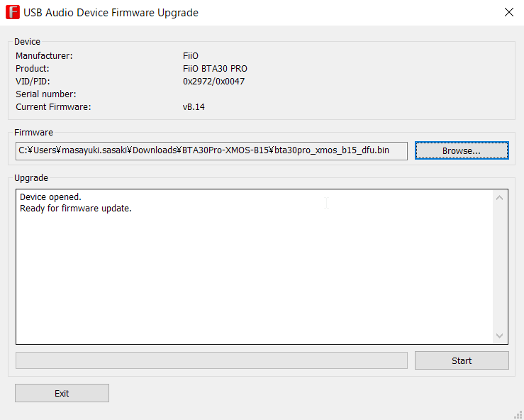This screenshot has width=524, height=420.
Task: Click the upgrade progress bar
Action: [211, 360]
